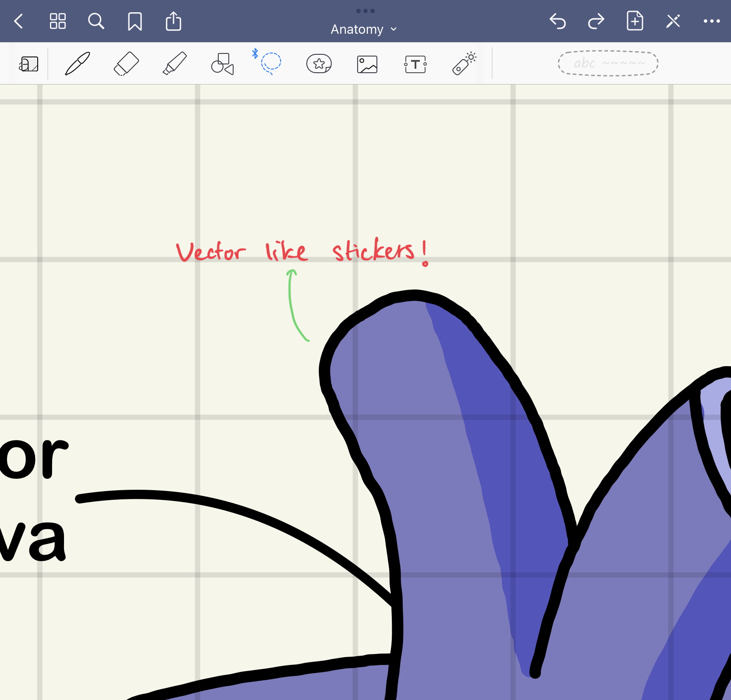
Task: Open the search tool
Action: click(96, 21)
